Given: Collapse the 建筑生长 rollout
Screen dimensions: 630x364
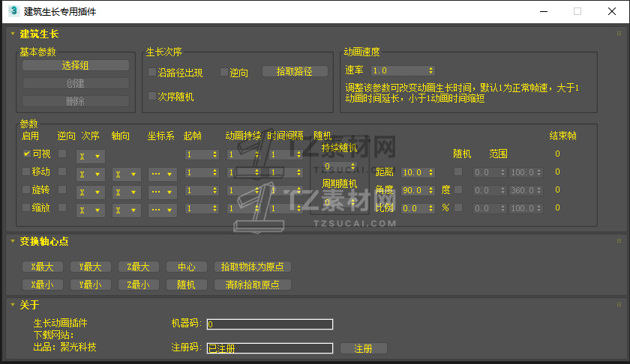Looking at the screenshot, I should click(x=13, y=34).
